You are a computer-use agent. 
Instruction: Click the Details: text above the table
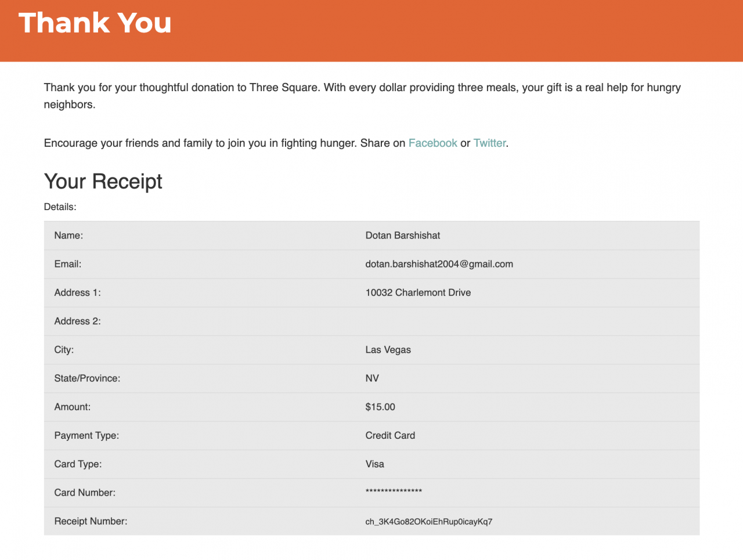tap(60, 207)
